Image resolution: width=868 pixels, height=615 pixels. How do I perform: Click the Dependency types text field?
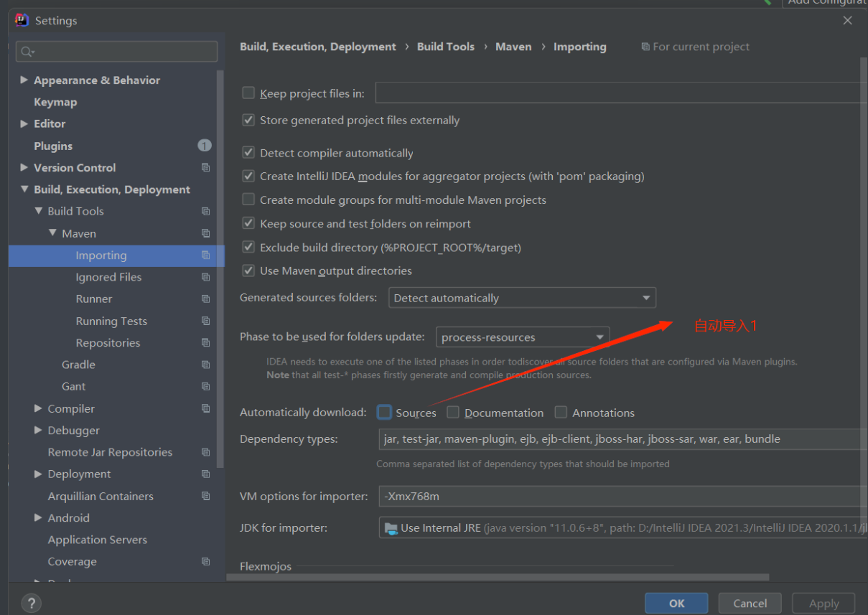click(622, 439)
